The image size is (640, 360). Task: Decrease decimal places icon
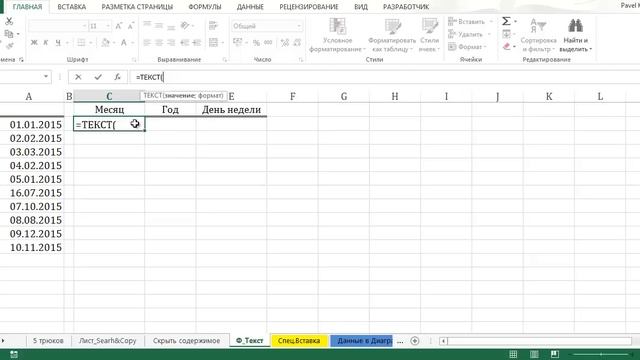point(297,42)
